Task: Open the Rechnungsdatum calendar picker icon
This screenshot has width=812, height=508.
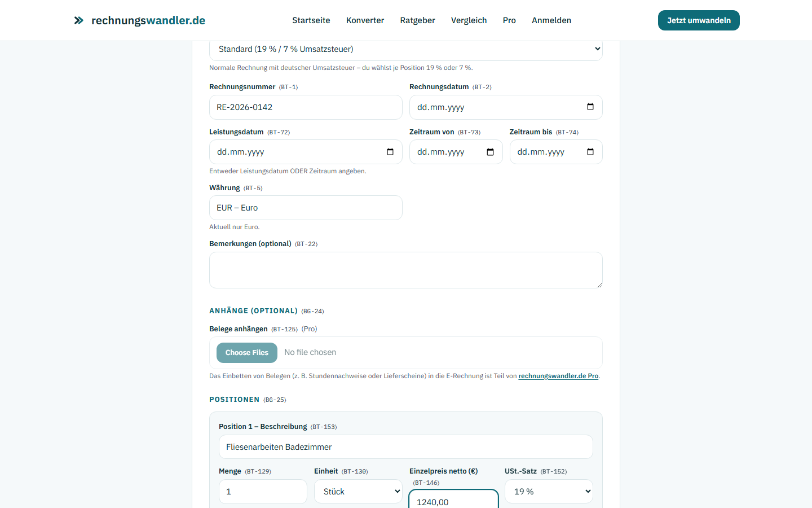Action: point(590,107)
